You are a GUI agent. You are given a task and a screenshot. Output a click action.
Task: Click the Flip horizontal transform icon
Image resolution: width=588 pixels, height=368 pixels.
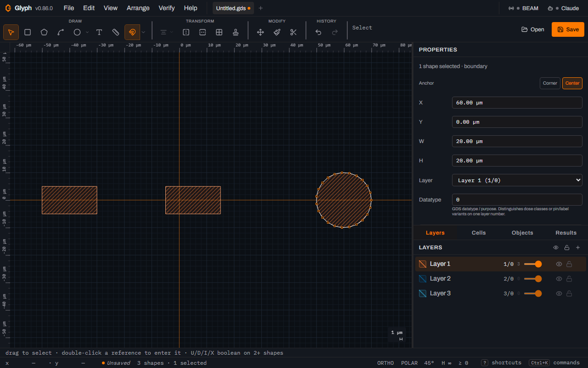tap(186, 32)
